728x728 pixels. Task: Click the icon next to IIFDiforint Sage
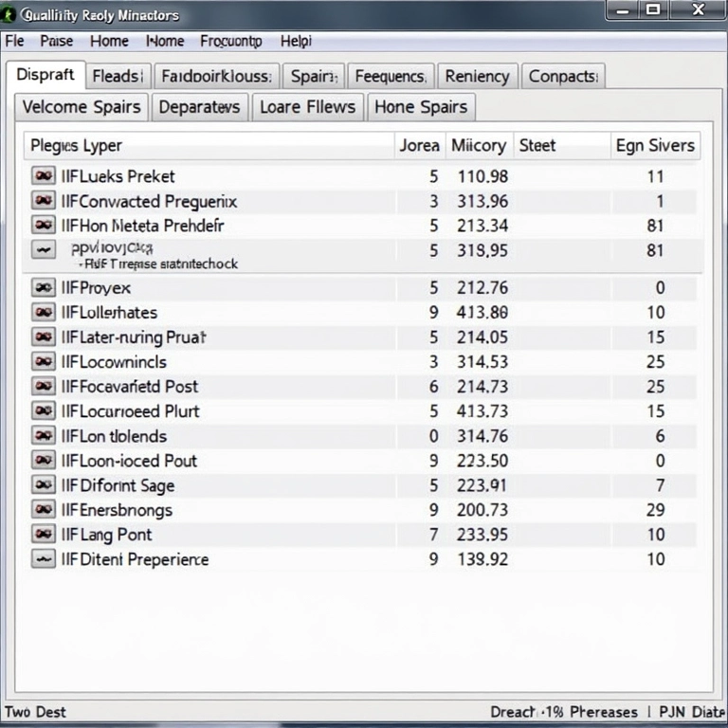(x=43, y=484)
